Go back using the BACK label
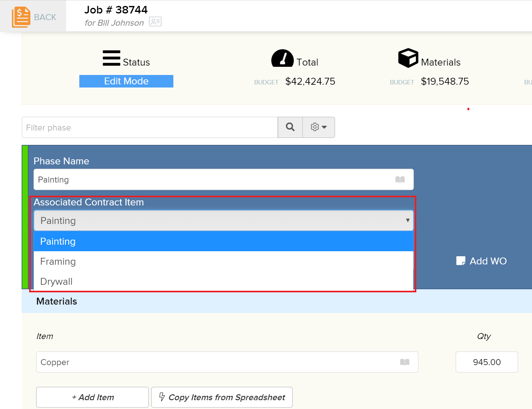The height and width of the screenshot is (409, 532). pos(45,17)
